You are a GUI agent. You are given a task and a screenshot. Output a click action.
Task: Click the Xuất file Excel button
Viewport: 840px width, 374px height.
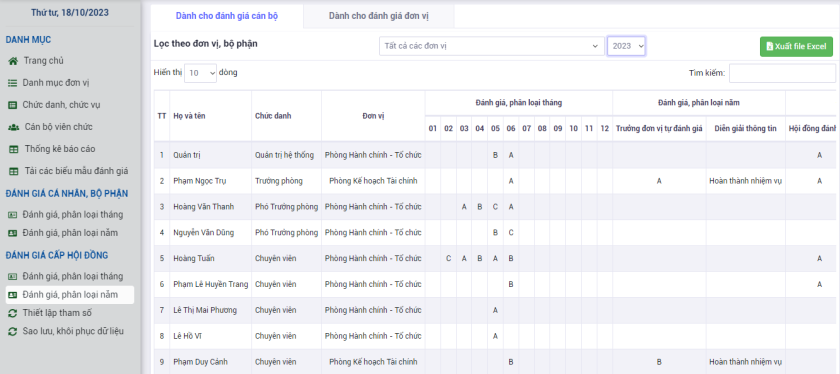coord(796,47)
